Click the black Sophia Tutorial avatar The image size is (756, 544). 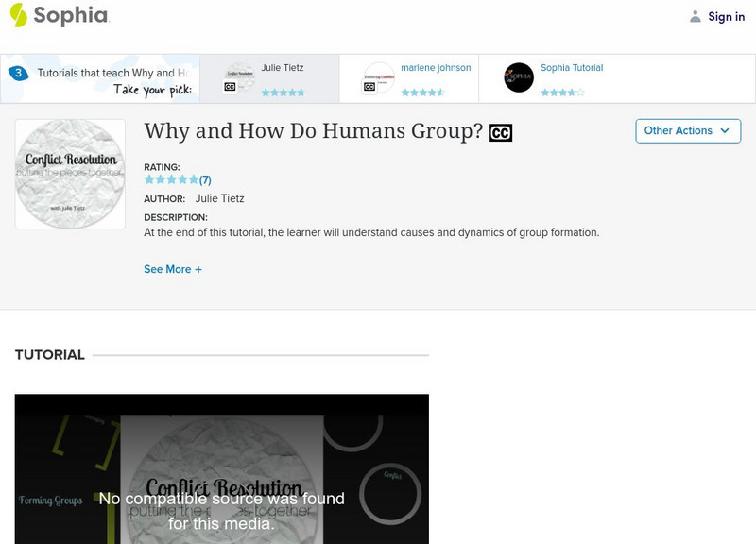(x=519, y=77)
